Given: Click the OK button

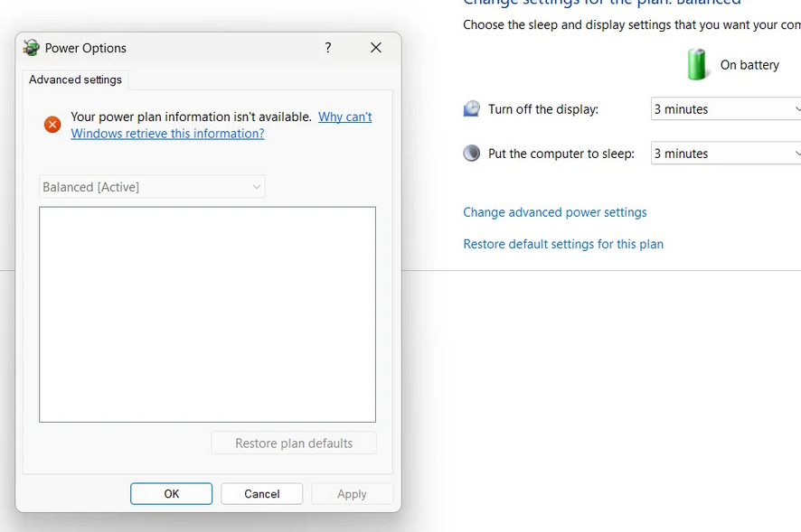Looking at the screenshot, I should (x=171, y=494).
